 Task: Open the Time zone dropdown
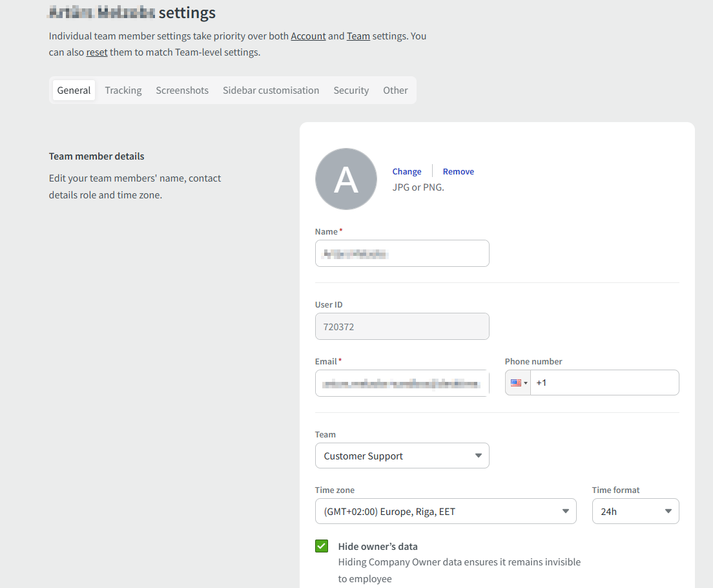point(445,511)
